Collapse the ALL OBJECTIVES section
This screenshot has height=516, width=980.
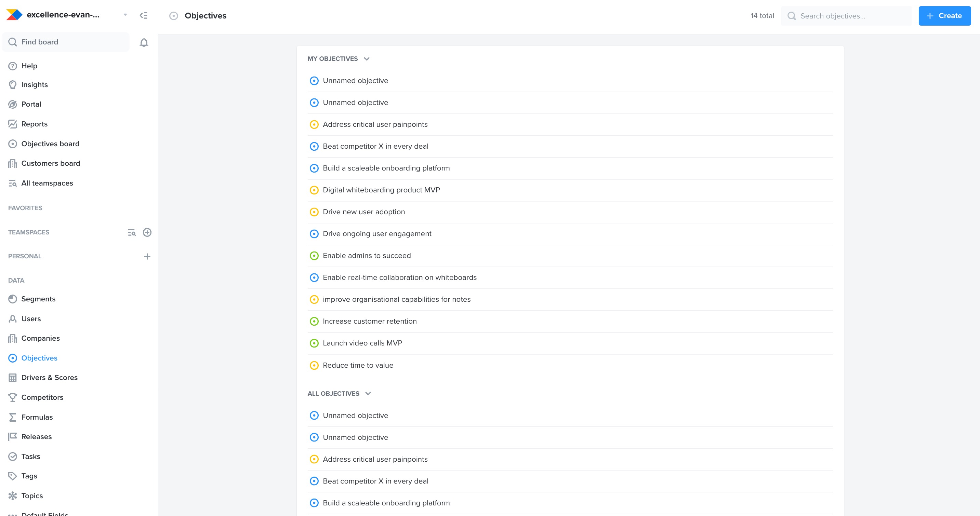click(368, 394)
